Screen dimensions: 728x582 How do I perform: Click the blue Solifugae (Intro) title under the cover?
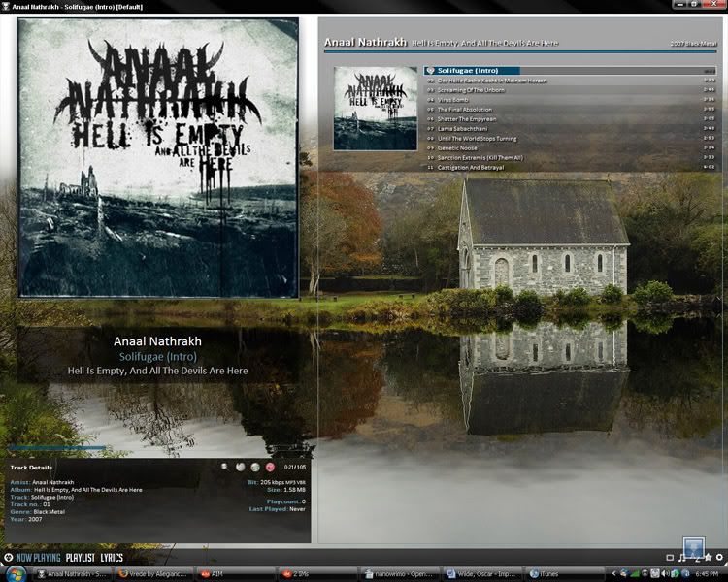(x=158, y=356)
